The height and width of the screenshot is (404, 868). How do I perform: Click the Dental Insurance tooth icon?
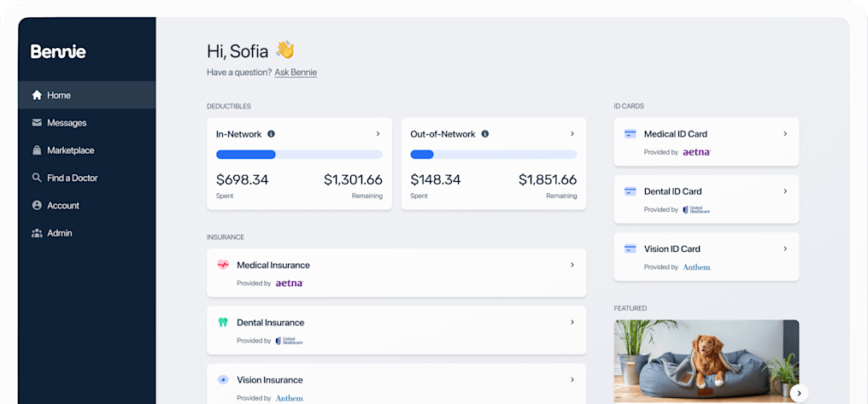(223, 323)
